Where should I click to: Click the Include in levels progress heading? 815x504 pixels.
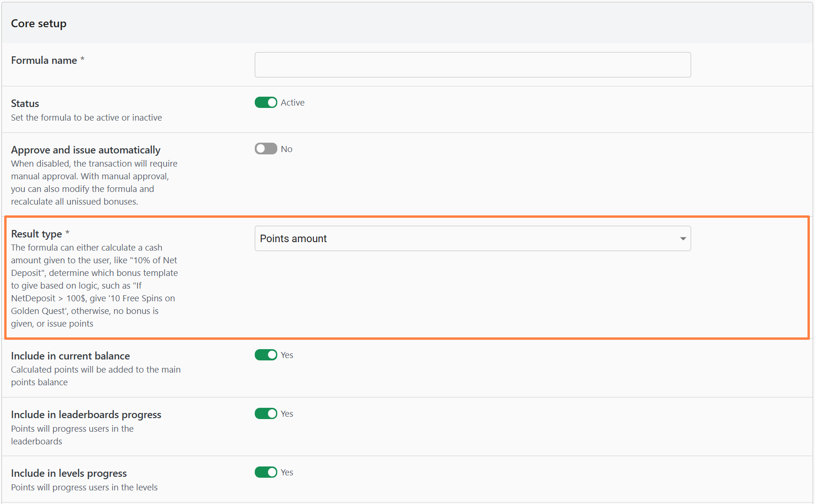69,473
